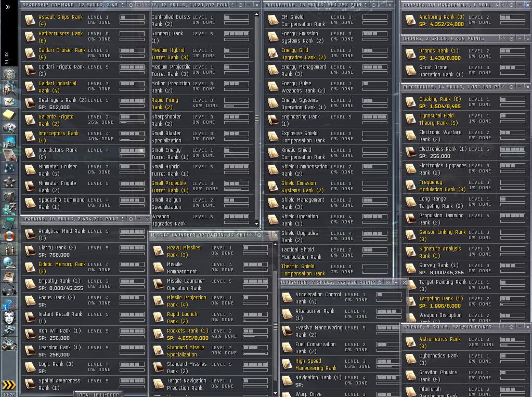The image size is (532, 397).
Task: Click the Engineering skill book icon
Action: (273, 120)
